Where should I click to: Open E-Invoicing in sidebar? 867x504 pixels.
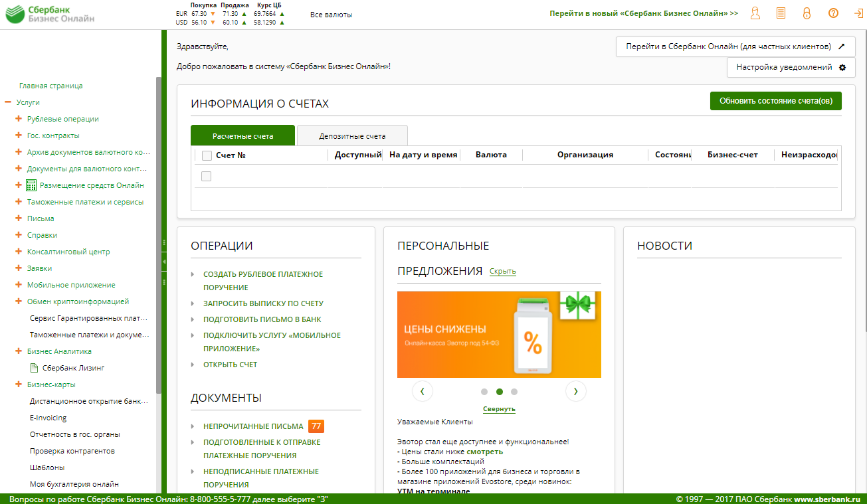click(48, 418)
